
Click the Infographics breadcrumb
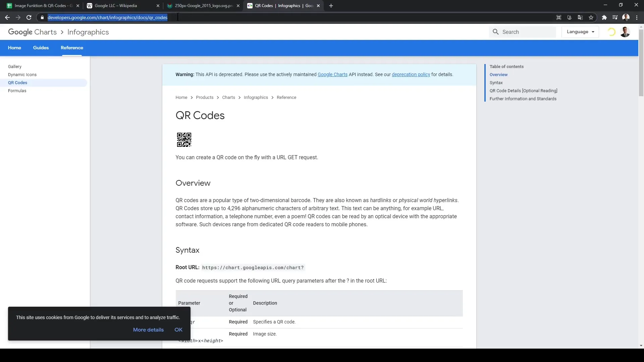pos(256,98)
